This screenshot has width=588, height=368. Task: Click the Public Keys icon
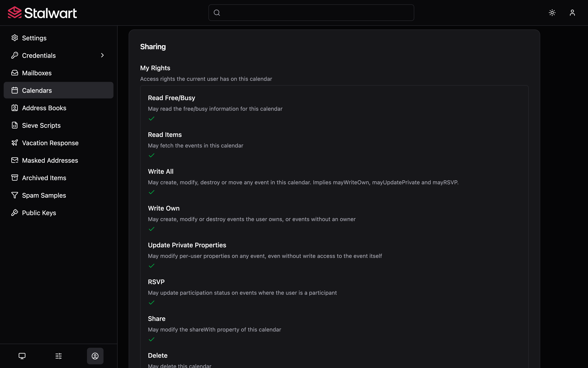[x=15, y=213]
